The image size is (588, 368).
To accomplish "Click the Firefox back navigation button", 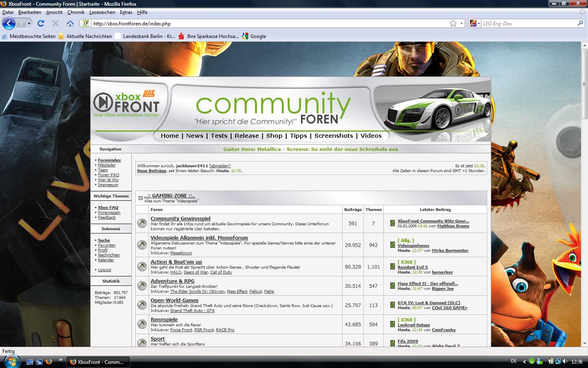I will click(x=9, y=23).
